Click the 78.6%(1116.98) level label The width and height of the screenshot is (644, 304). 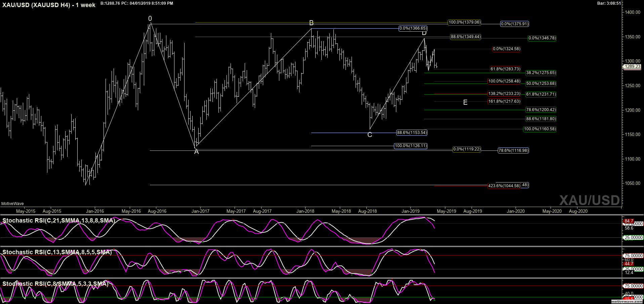point(513,150)
